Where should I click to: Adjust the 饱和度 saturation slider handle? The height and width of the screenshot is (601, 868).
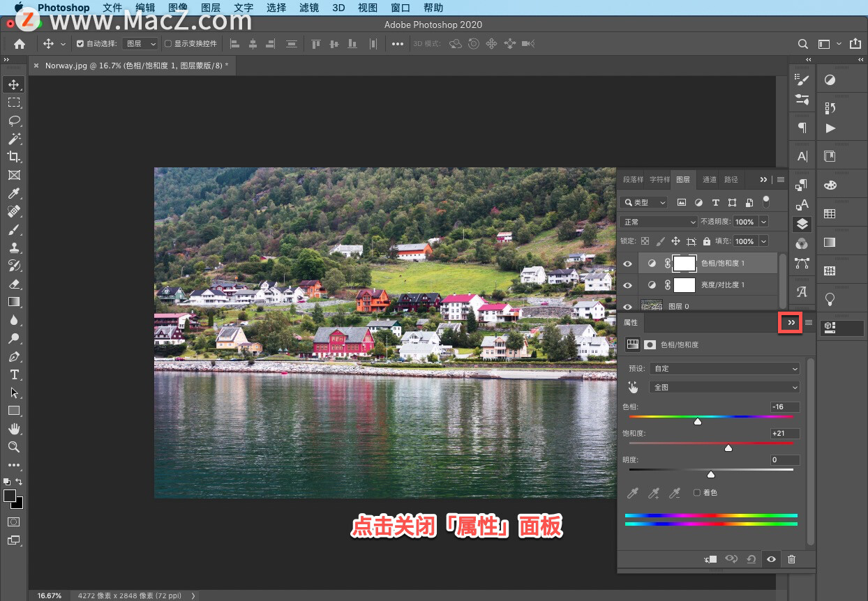tap(728, 448)
